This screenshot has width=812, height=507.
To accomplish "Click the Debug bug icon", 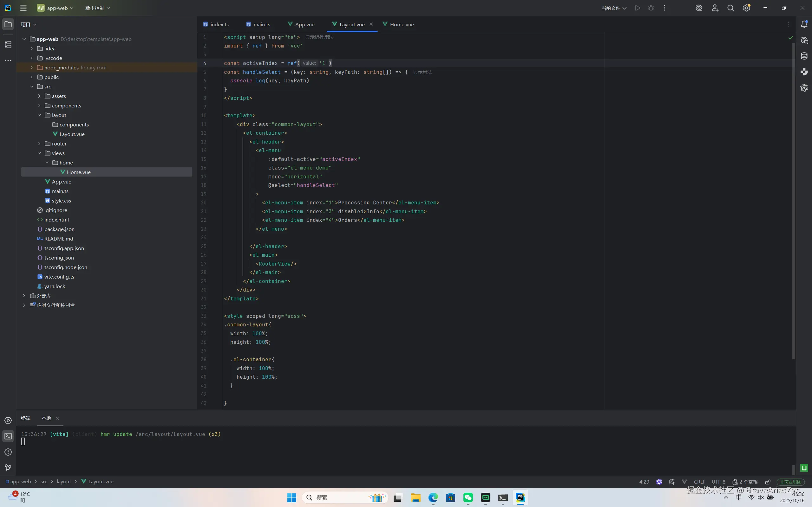I will 651,8.
